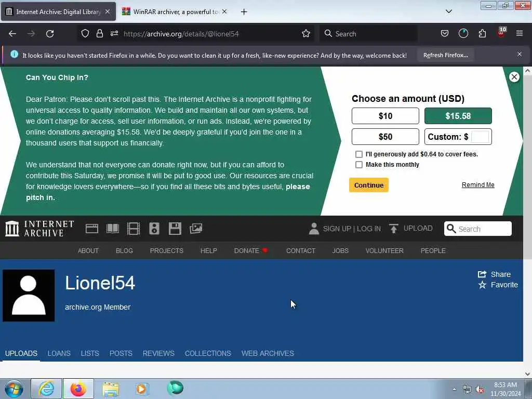Bookmark this page with the star icon
The width and height of the screenshot is (532, 399).
[x=306, y=33]
